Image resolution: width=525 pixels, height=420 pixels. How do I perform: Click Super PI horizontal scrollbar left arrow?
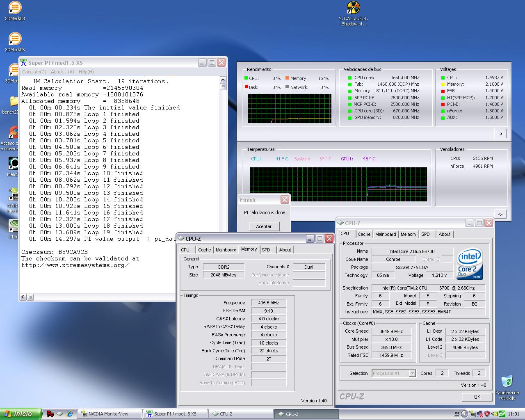(23, 297)
